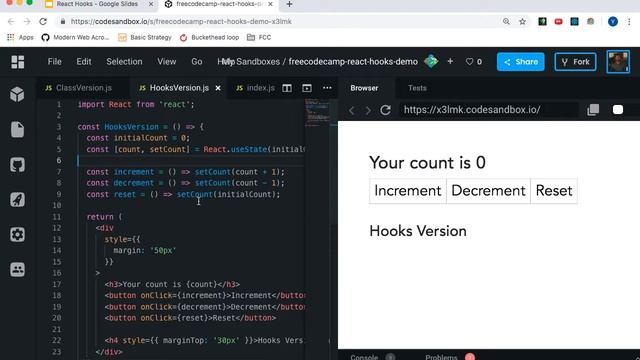This screenshot has width=640, height=360.
Task: Open the Console panel
Action: click(x=364, y=357)
